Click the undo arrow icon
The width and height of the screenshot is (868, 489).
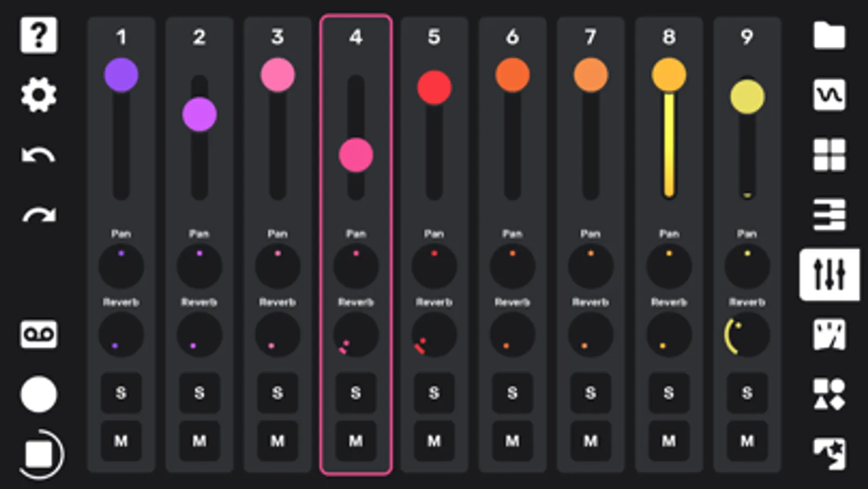[x=39, y=155]
